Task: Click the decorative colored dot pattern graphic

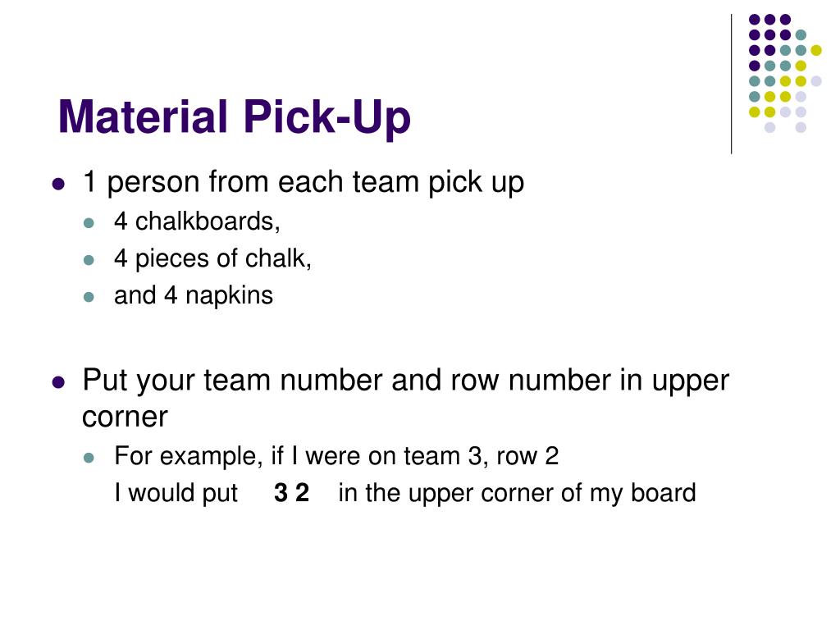Action: pyautogui.click(x=785, y=73)
